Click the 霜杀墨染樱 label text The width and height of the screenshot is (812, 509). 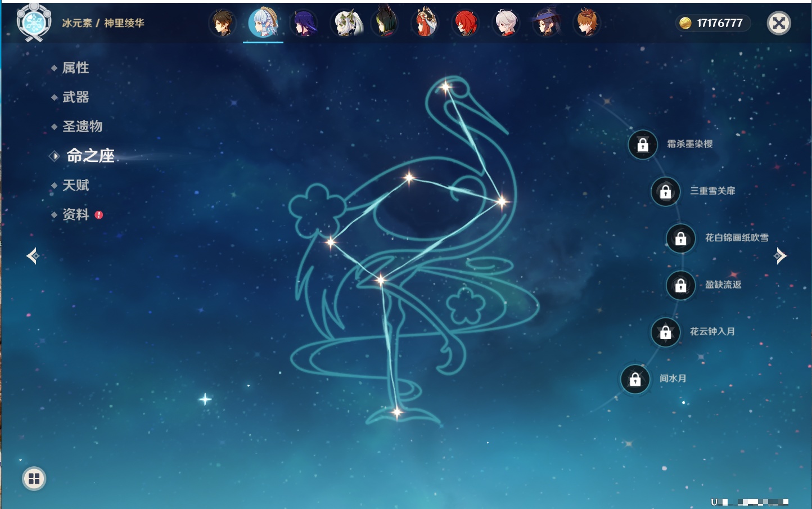690,144
